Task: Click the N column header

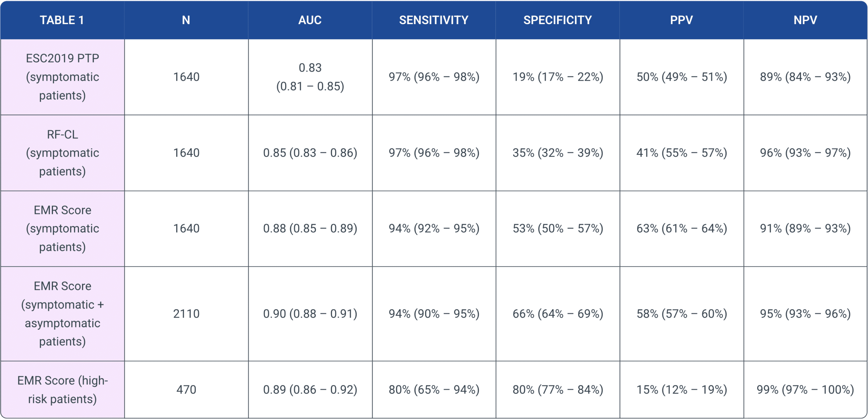Action: tap(186, 20)
